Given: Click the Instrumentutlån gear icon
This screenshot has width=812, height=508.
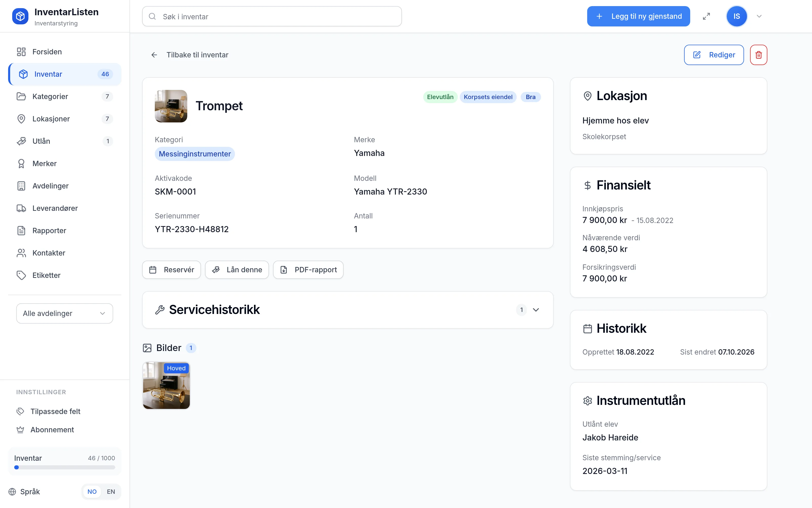Looking at the screenshot, I should 587,401.
